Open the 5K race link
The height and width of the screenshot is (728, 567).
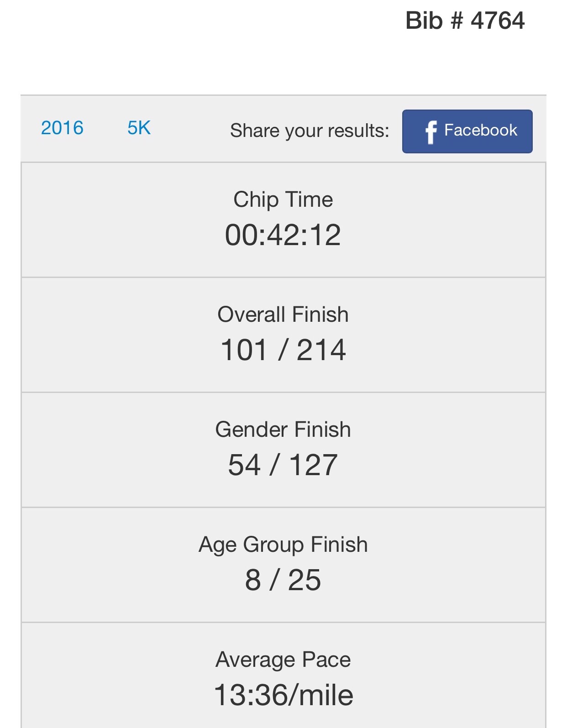(139, 128)
